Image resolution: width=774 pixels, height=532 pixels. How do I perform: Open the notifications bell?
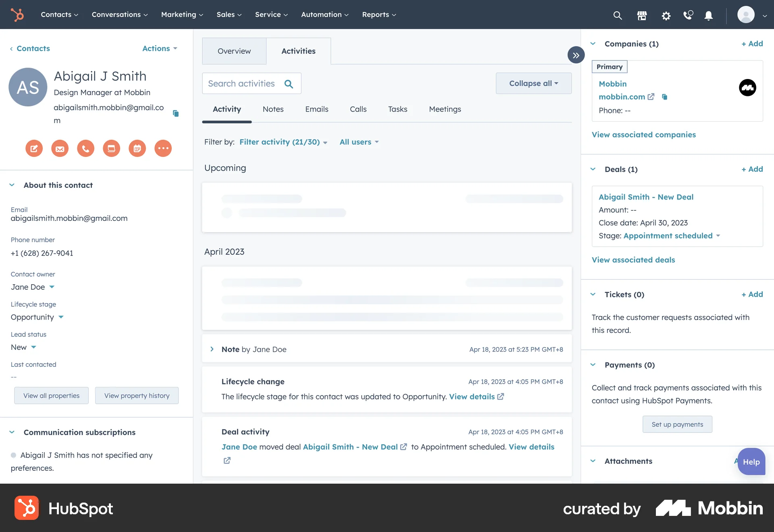708,15
